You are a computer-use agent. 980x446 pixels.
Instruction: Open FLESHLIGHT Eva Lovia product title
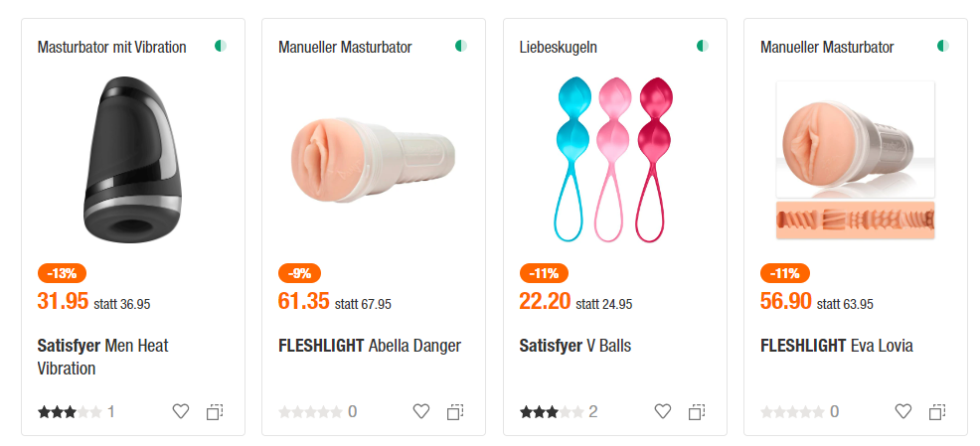pyautogui.click(x=836, y=346)
